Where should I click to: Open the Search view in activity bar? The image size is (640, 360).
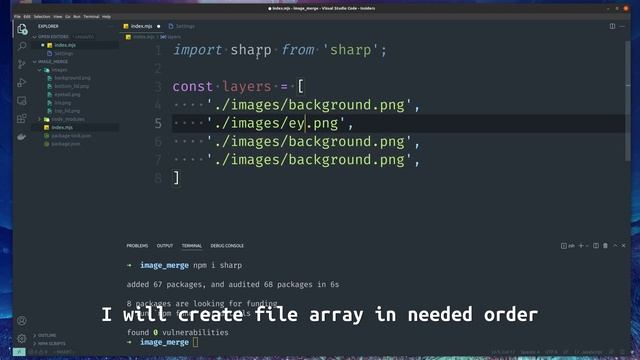coord(22,46)
